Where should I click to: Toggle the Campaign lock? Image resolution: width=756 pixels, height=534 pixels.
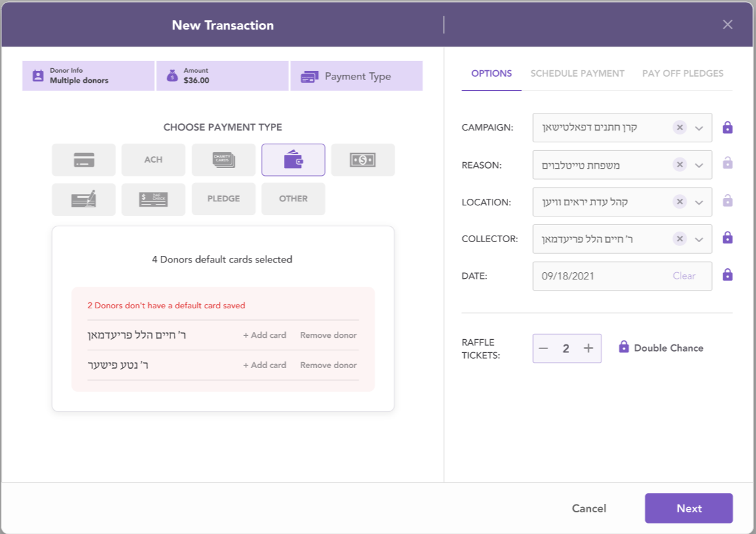pos(728,127)
